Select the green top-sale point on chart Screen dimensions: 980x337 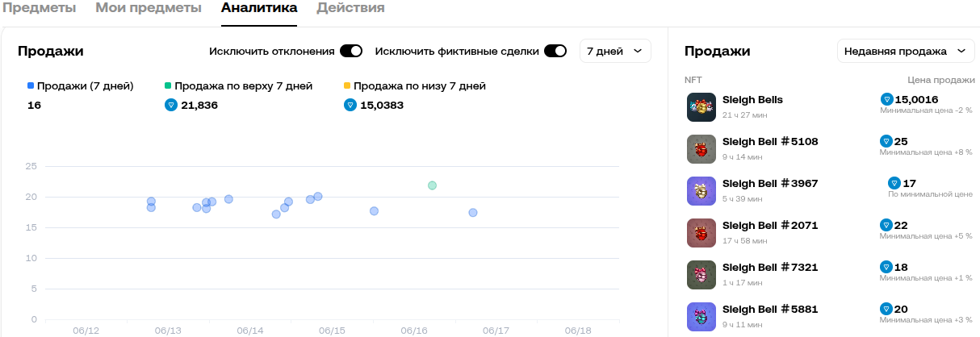pyautogui.click(x=433, y=185)
